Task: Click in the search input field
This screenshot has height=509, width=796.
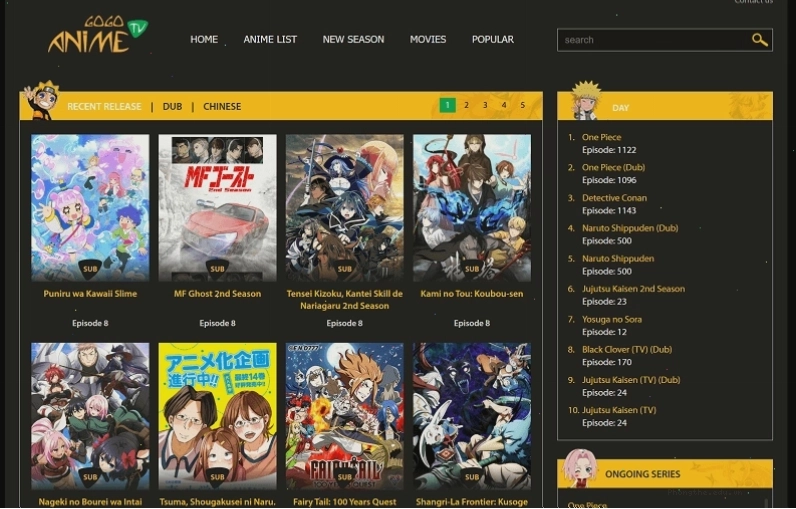Action: click(654, 40)
